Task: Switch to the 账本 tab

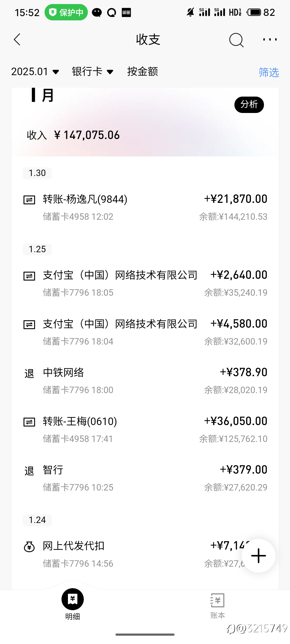Action: tap(218, 615)
